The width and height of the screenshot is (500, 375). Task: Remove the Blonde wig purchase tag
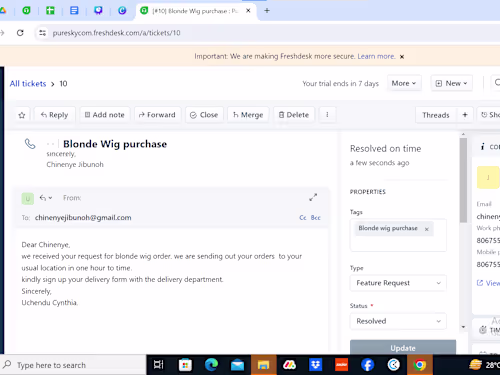426,229
